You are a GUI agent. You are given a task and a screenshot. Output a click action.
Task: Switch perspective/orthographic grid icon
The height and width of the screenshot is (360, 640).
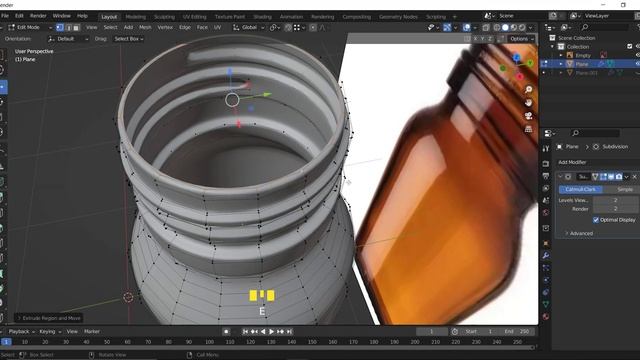pos(528,129)
